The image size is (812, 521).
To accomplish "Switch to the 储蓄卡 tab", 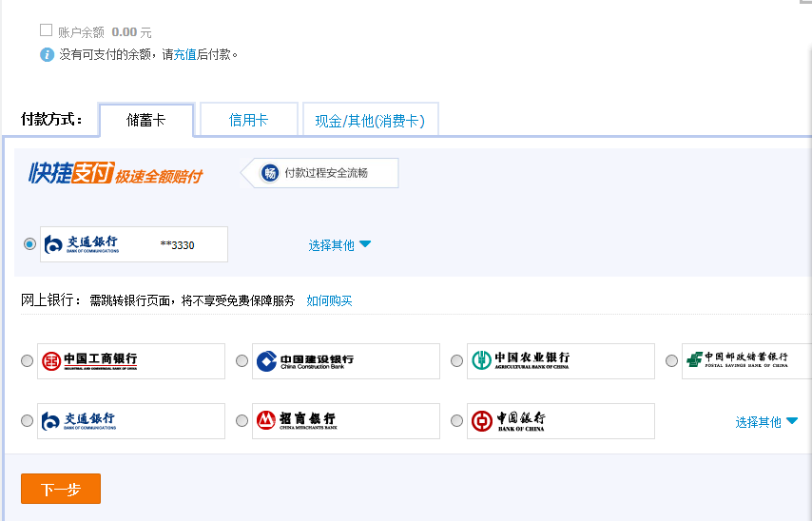I will pyautogui.click(x=146, y=120).
